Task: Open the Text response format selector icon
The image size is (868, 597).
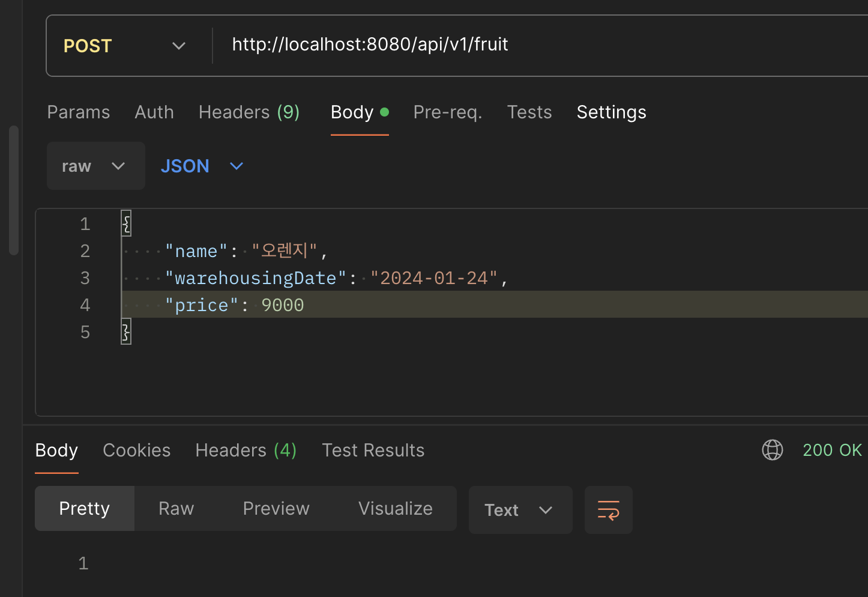Action: tap(545, 510)
